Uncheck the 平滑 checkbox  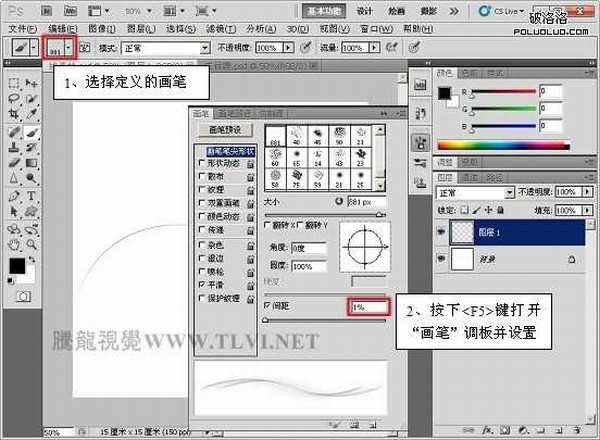click(x=202, y=285)
